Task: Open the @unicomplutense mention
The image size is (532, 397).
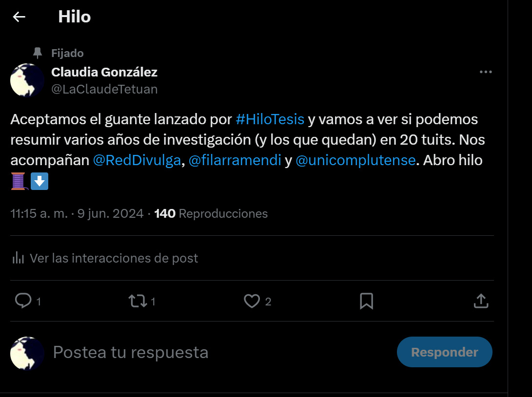Action: pyautogui.click(x=355, y=161)
